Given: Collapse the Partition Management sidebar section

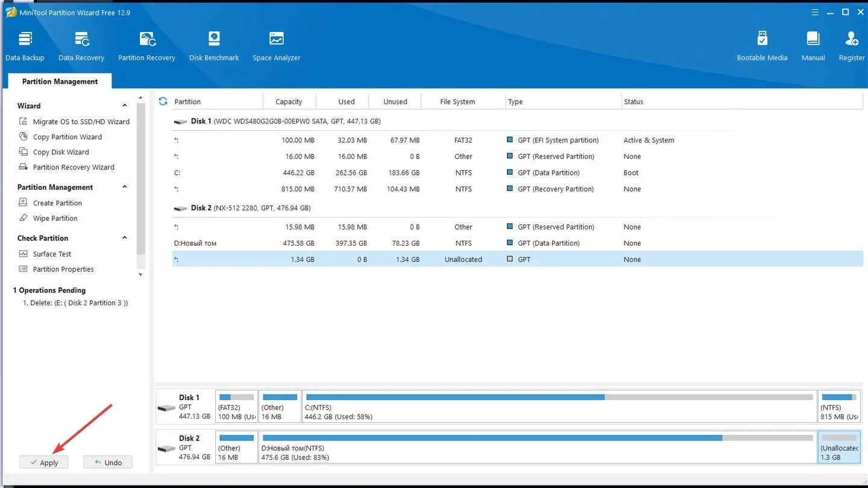Looking at the screenshot, I should coord(125,187).
